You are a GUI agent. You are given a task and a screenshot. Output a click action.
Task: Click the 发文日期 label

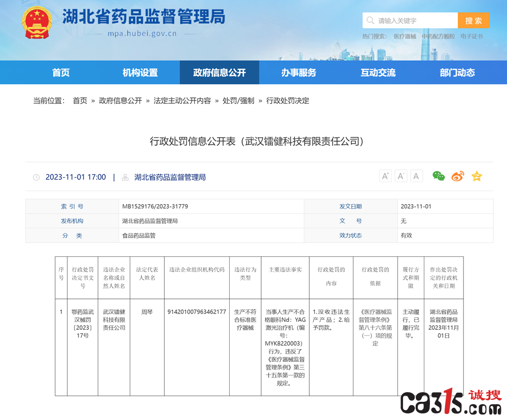tap(350, 206)
